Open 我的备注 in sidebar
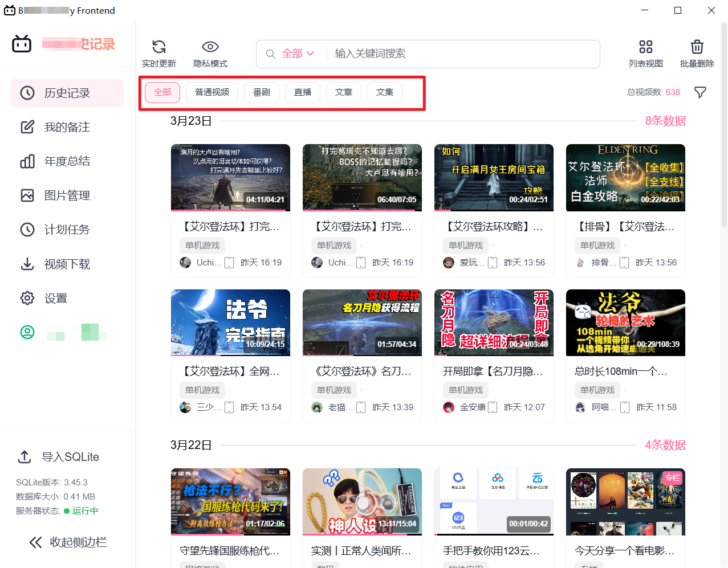The image size is (728, 568). (x=67, y=127)
